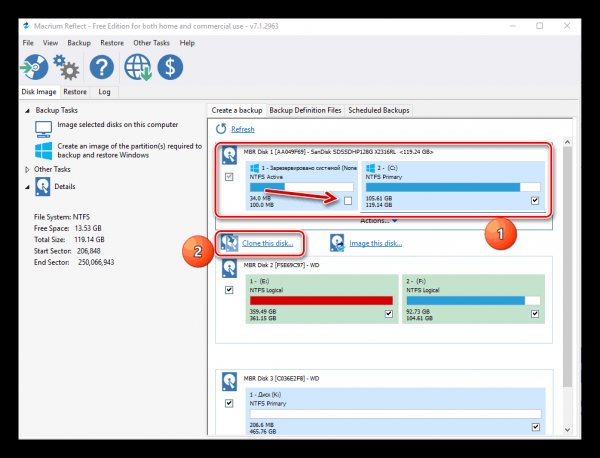The image size is (600, 458).
Task: Click the MBR Disk 1 SanDisk drive icon
Action: point(229,155)
